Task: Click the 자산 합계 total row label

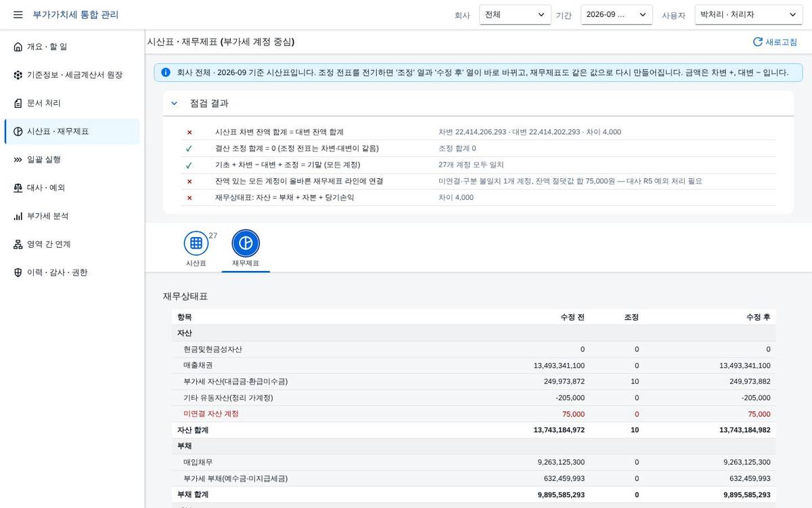Action: click(x=193, y=430)
